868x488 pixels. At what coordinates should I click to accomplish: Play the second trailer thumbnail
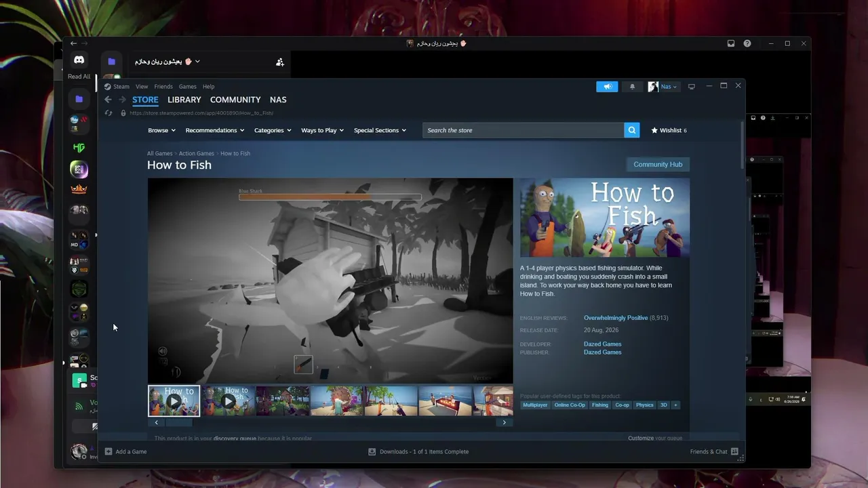(229, 401)
